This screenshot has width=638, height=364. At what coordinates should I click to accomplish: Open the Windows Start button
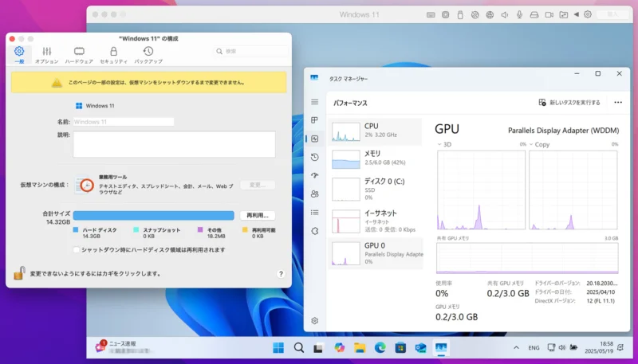(x=278, y=348)
